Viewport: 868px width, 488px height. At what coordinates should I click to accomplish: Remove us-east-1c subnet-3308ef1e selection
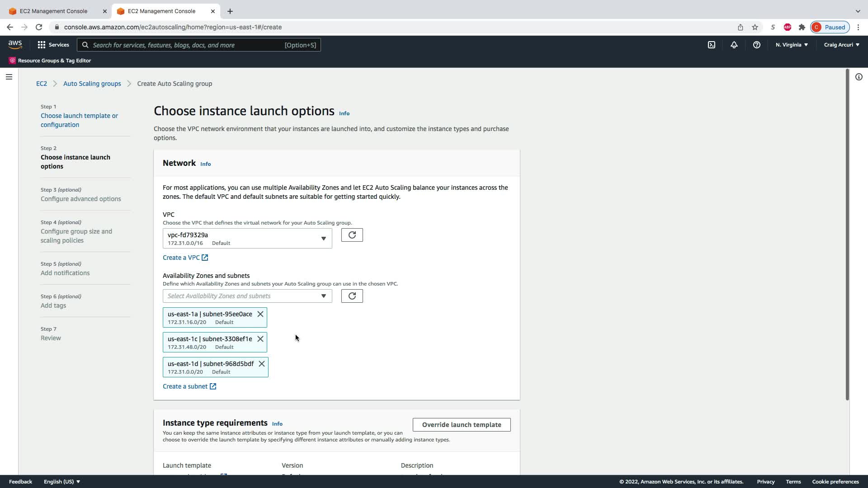click(x=260, y=339)
